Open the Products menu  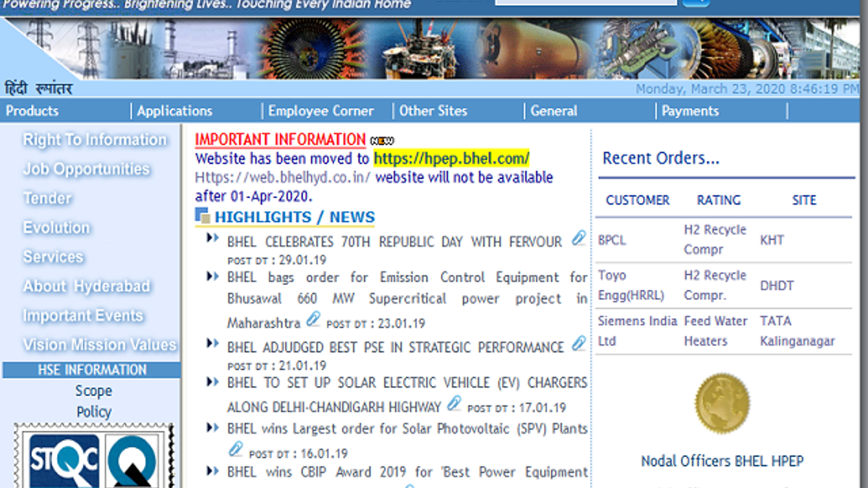point(33,111)
